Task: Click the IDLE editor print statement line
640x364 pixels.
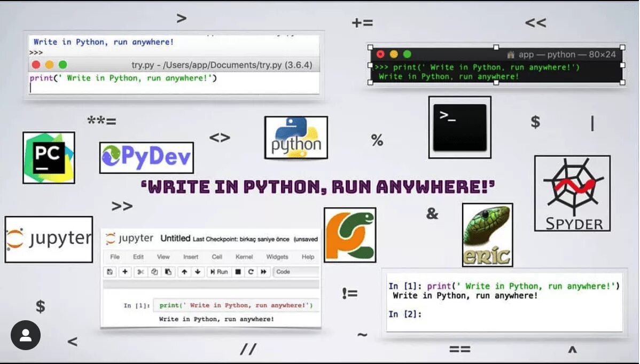Action: click(123, 78)
